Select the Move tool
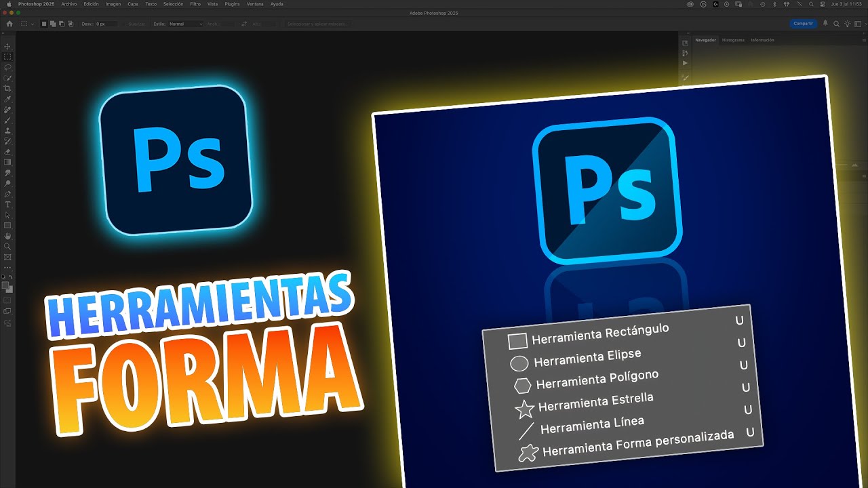The height and width of the screenshot is (488, 868). click(x=7, y=47)
